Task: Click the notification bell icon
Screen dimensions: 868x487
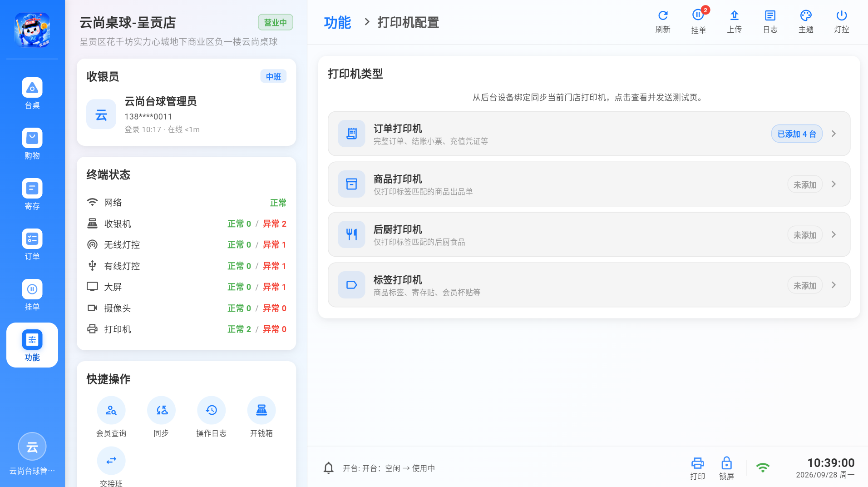Action: pyautogui.click(x=329, y=468)
